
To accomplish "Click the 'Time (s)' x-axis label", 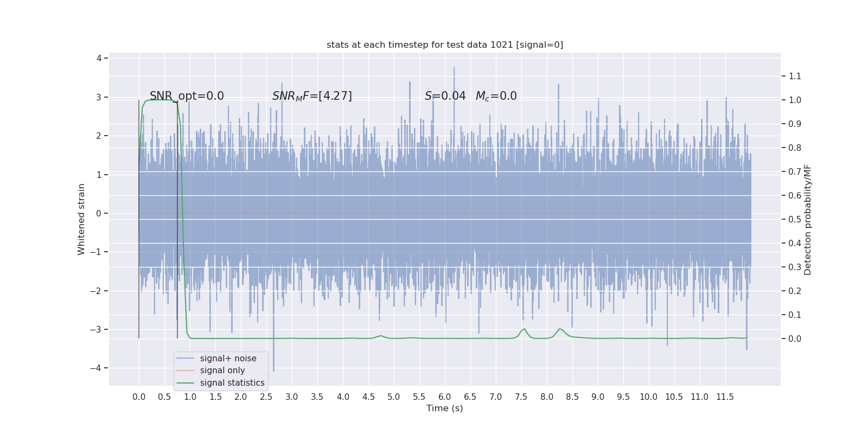I will click(445, 408).
